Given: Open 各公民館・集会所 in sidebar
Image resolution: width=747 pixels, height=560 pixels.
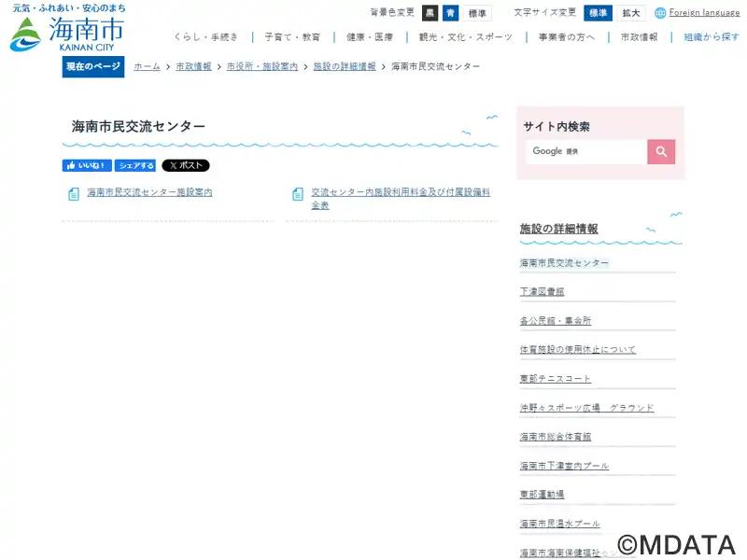Looking at the screenshot, I should pos(555,320).
